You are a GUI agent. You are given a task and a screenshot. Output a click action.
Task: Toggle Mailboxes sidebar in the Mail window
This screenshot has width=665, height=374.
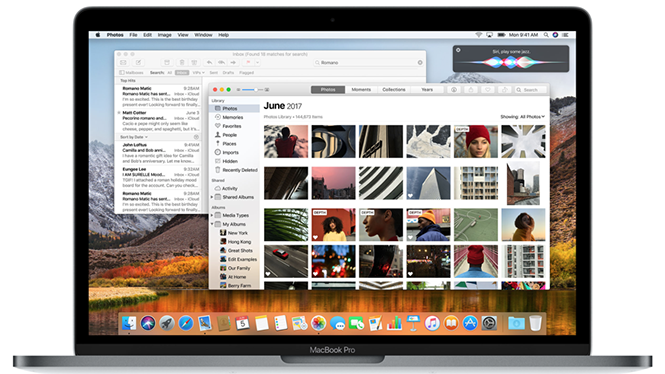tap(131, 73)
